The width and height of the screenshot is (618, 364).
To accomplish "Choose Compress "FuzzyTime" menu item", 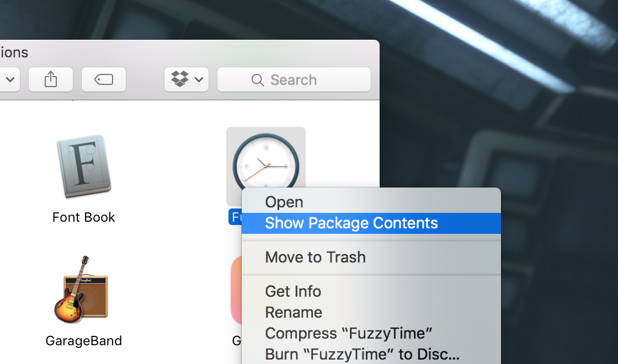I will pyautogui.click(x=348, y=333).
